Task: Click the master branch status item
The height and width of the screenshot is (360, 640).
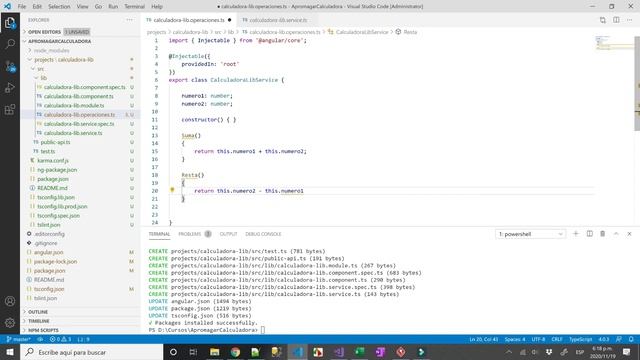Action: (19, 339)
